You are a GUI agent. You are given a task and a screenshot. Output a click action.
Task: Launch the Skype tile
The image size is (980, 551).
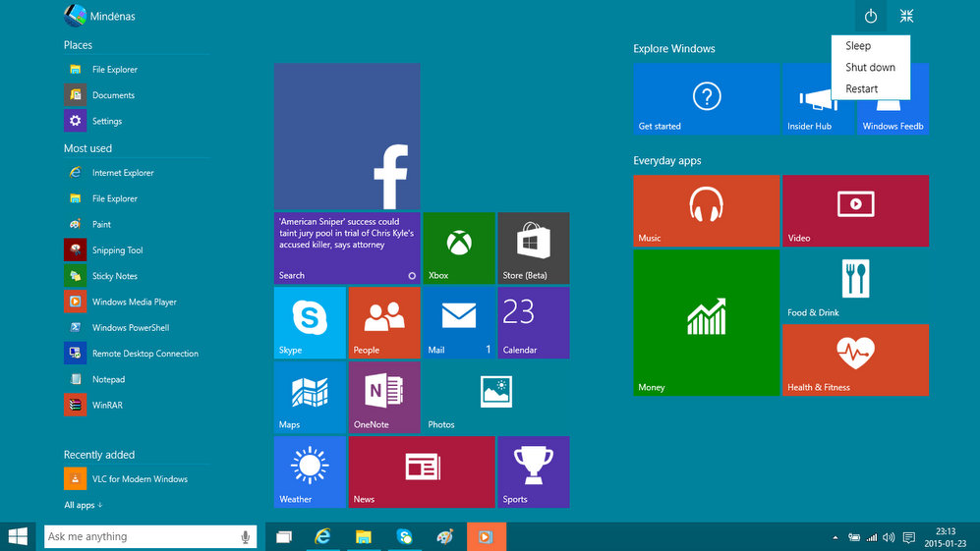pos(310,322)
